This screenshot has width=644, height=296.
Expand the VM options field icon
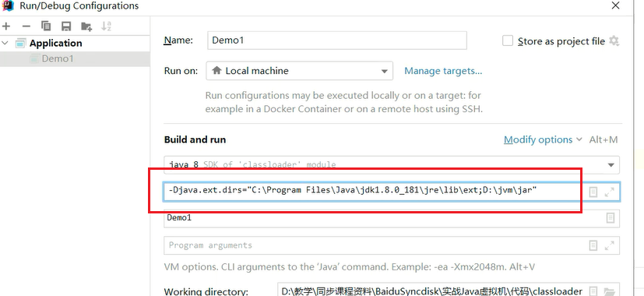coord(610,192)
